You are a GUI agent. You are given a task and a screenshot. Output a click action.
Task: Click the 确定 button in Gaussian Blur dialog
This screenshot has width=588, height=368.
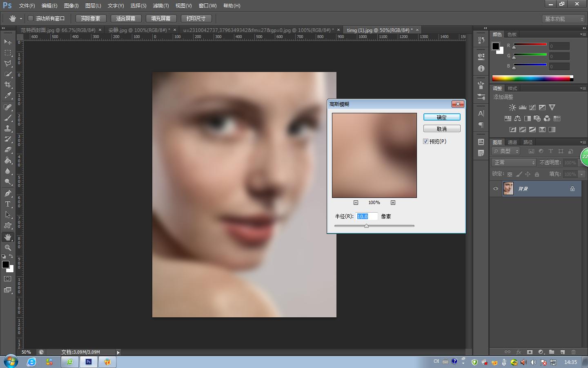[442, 117]
